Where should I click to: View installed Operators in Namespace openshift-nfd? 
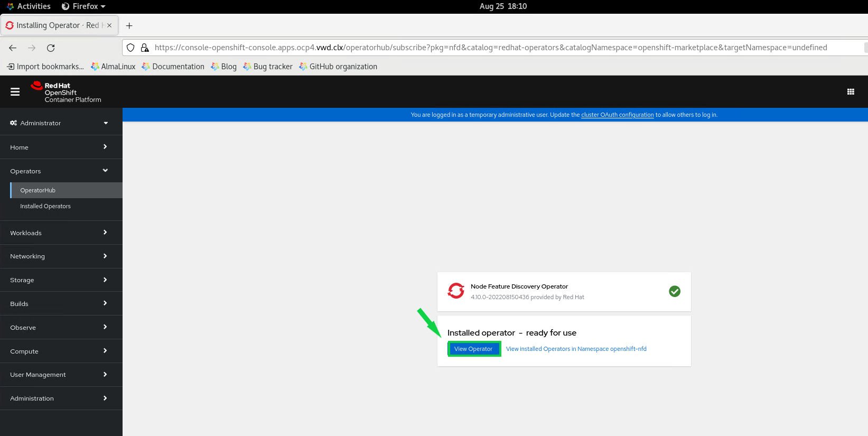pos(576,349)
